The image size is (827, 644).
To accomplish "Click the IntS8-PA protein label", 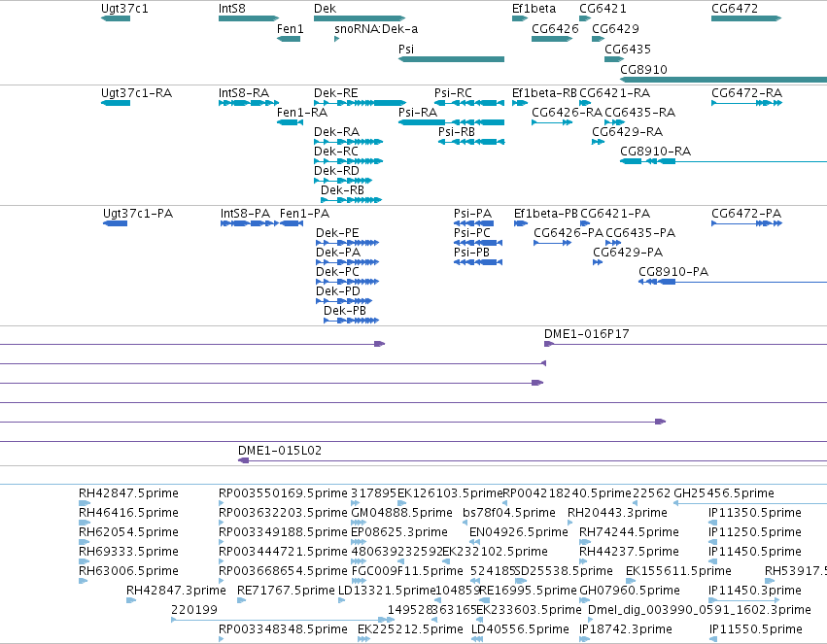I will [x=245, y=214].
